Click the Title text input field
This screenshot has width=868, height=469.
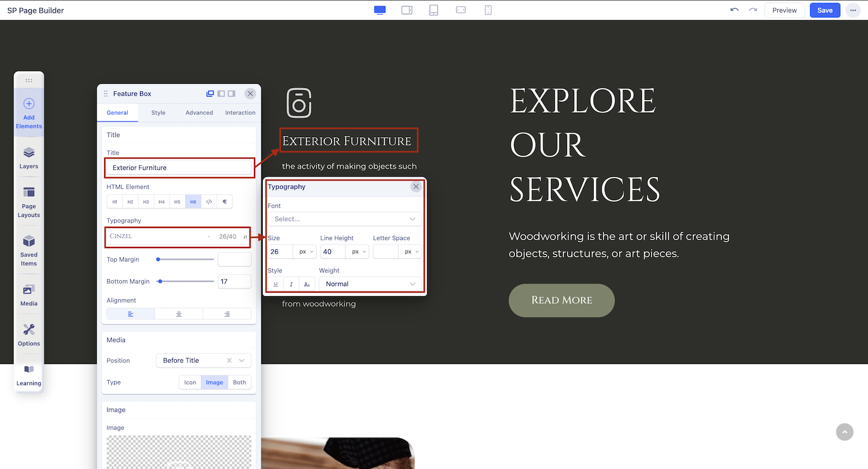(179, 168)
